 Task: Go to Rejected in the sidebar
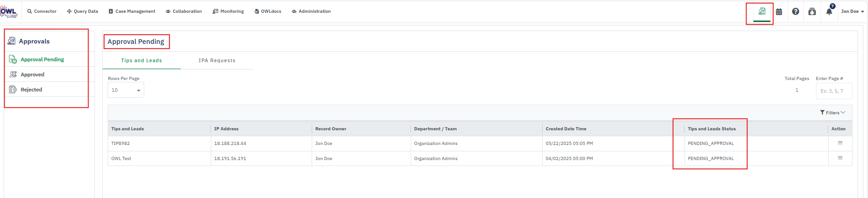click(31, 90)
